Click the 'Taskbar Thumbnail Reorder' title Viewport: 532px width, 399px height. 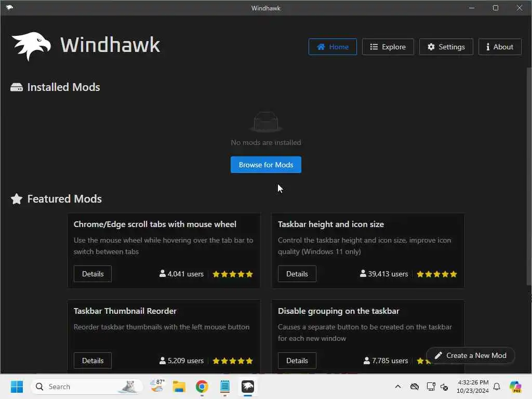pyautogui.click(x=125, y=311)
